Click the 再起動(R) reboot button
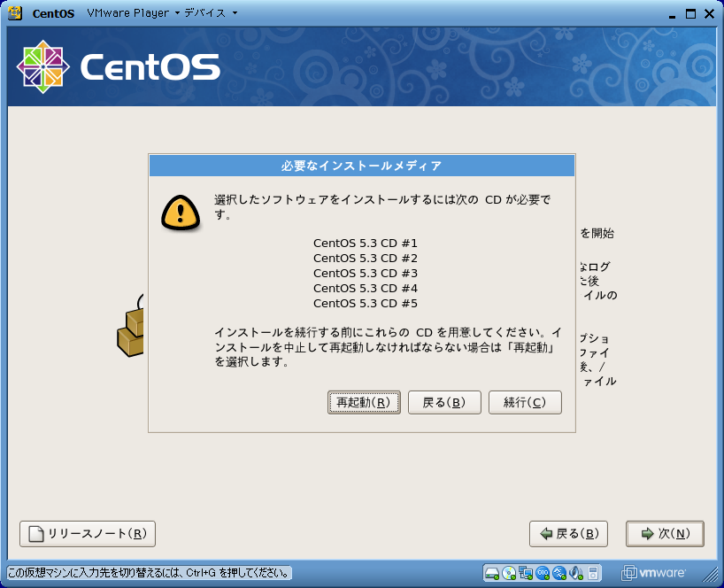Image resolution: width=724 pixels, height=588 pixels. coord(364,402)
